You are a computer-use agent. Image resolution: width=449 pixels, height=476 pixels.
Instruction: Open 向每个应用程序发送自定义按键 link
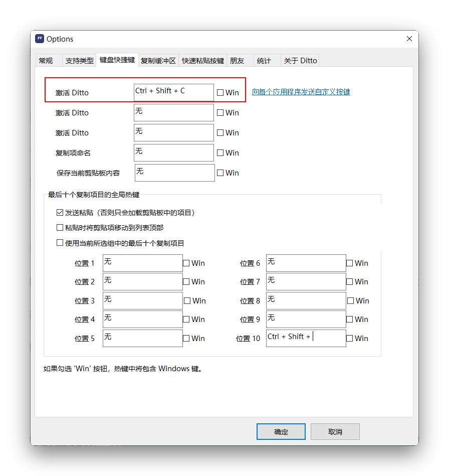click(301, 92)
